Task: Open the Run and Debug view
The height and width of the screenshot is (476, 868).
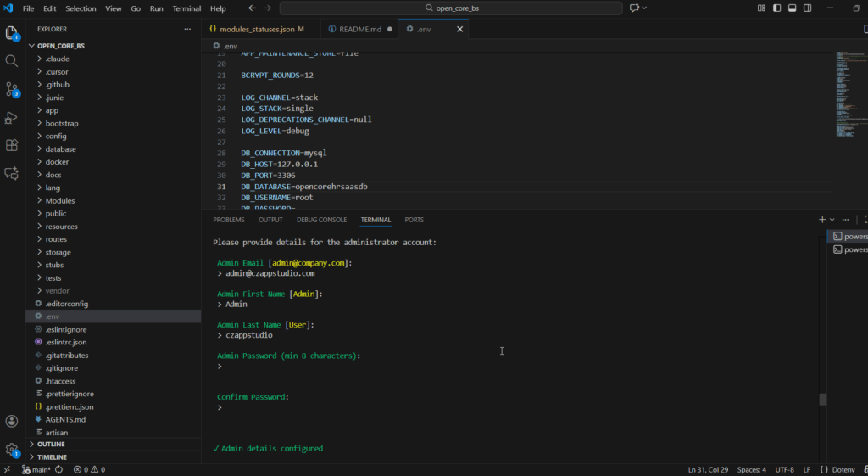Action: point(12,117)
